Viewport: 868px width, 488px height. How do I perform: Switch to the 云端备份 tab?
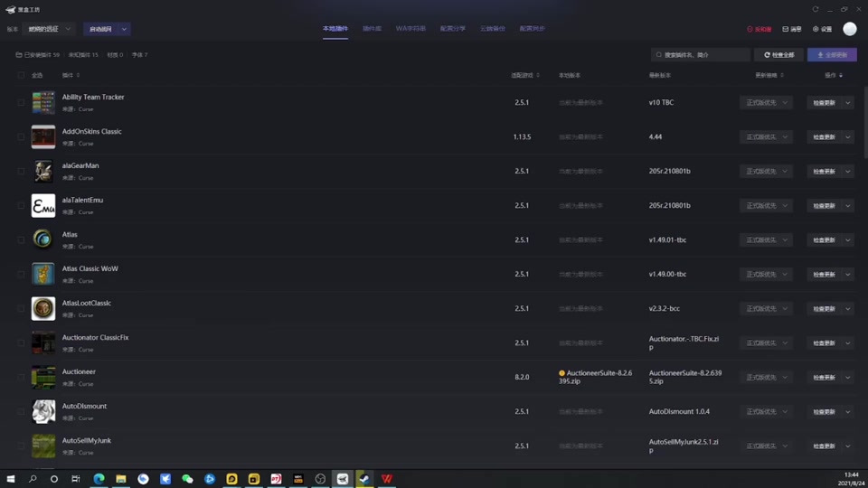coord(493,29)
